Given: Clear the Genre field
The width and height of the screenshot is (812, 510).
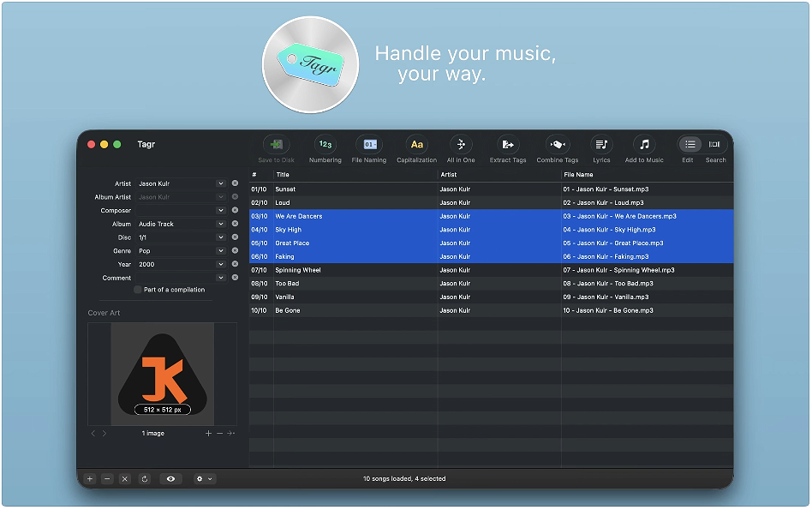Looking at the screenshot, I should (x=235, y=251).
